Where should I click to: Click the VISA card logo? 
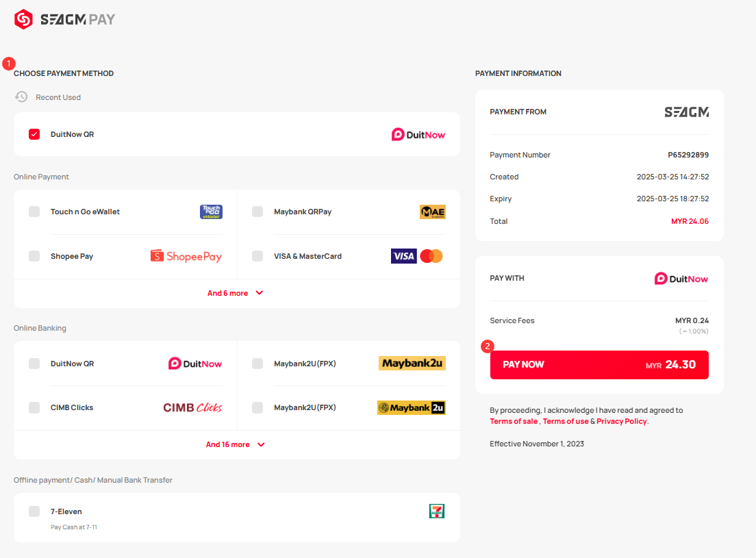pyautogui.click(x=403, y=256)
